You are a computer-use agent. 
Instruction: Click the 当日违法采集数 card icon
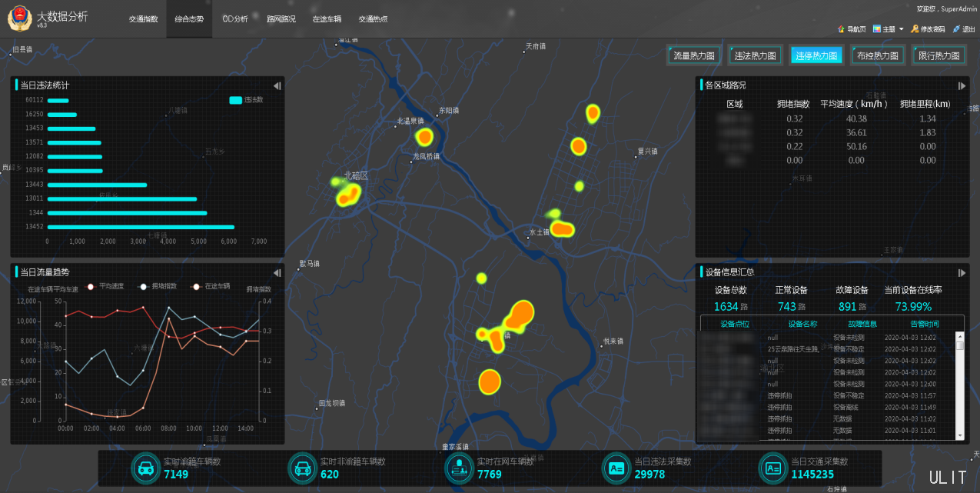tap(616, 468)
